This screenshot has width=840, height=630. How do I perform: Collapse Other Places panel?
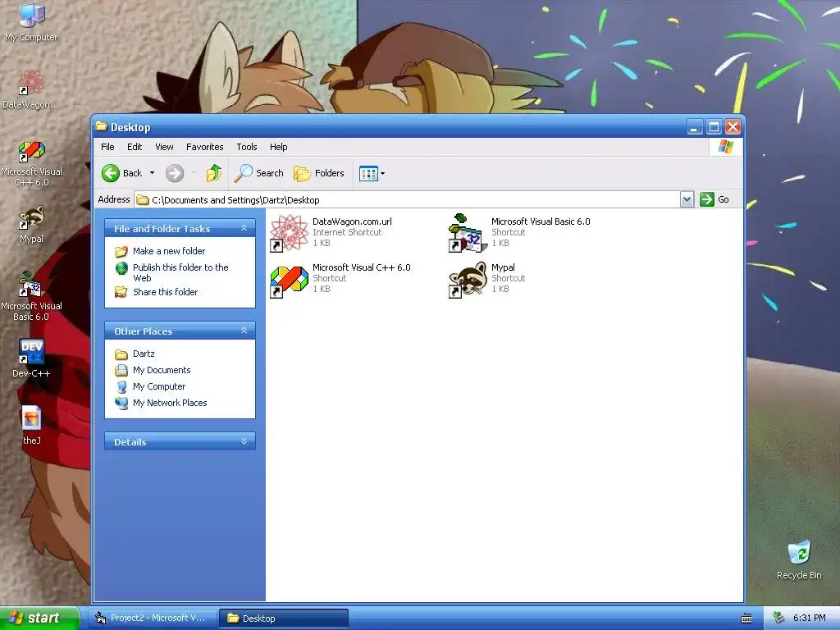(244, 331)
